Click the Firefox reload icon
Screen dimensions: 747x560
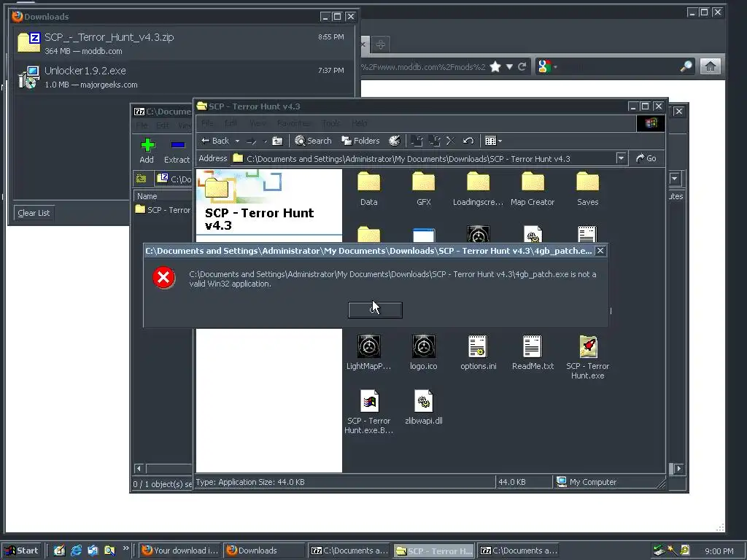(522, 66)
